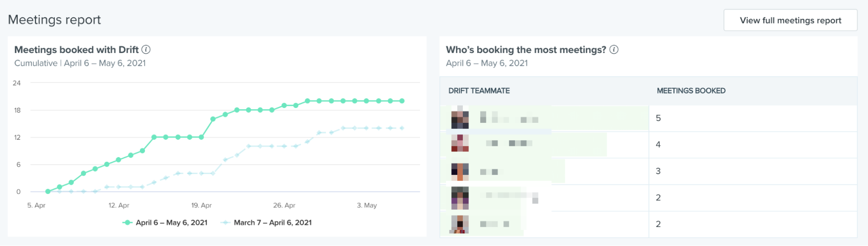Viewport: 868px width, 246px height.
Task: Select avatar of teammate with 3 meetings
Action: pos(460,172)
